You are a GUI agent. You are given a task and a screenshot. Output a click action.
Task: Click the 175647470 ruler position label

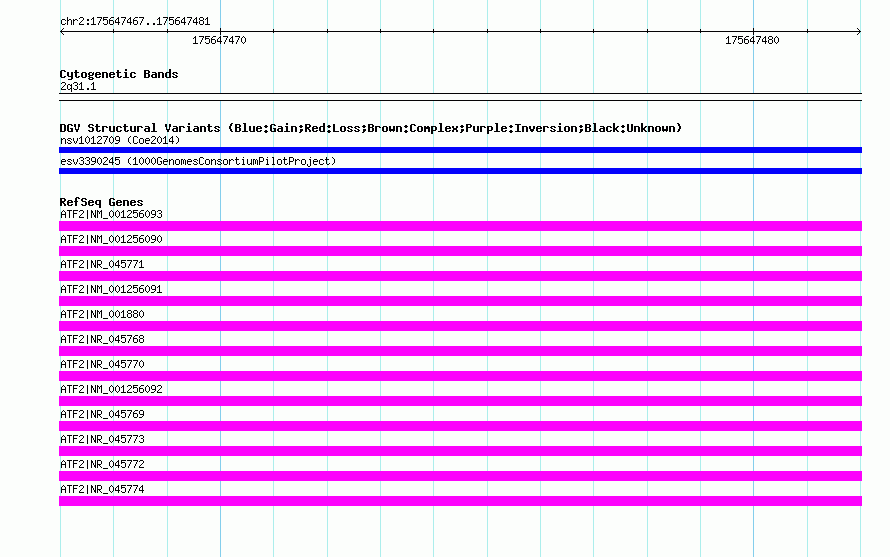pyautogui.click(x=219, y=40)
